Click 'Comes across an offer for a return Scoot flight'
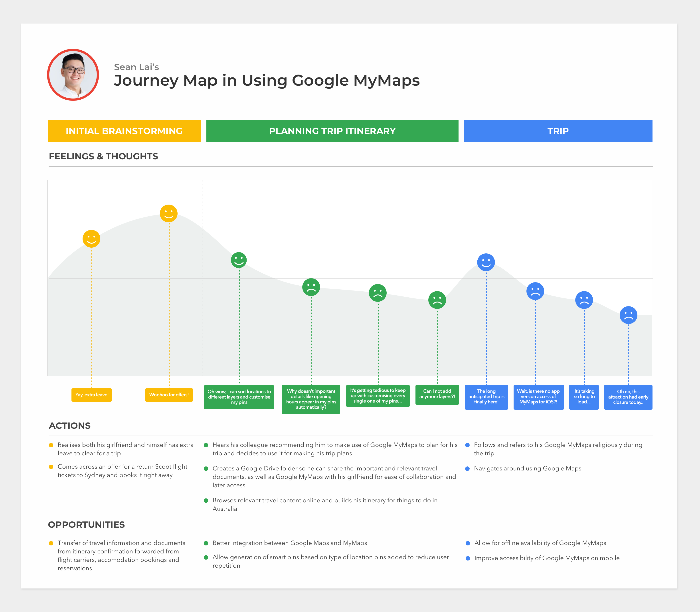 click(x=122, y=471)
